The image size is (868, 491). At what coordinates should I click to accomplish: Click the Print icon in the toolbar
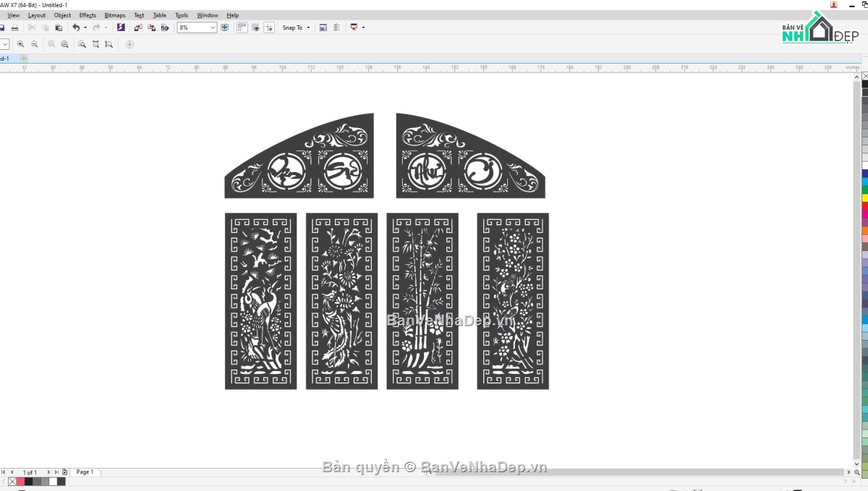(14, 27)
